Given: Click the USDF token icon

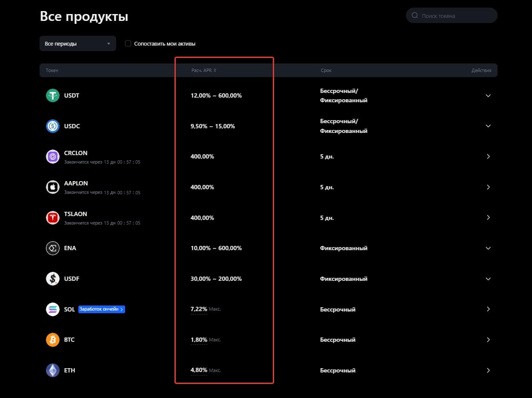Looking at the screenshot, I should 53,279.
